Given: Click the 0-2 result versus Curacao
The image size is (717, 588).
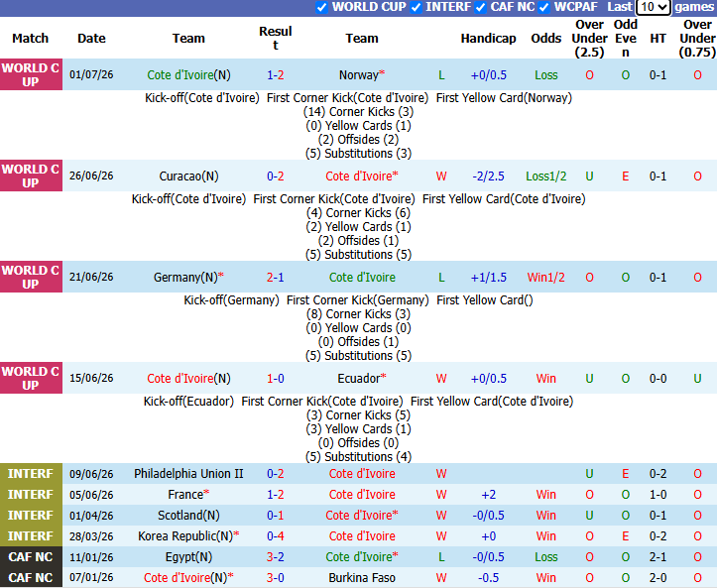Looking at the screenshot, I should point(276,176).
